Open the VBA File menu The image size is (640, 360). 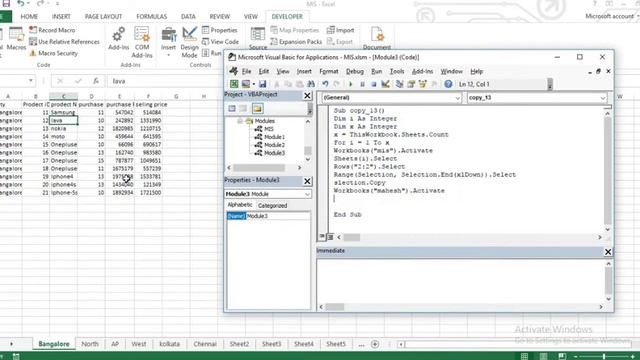(246, 71)
